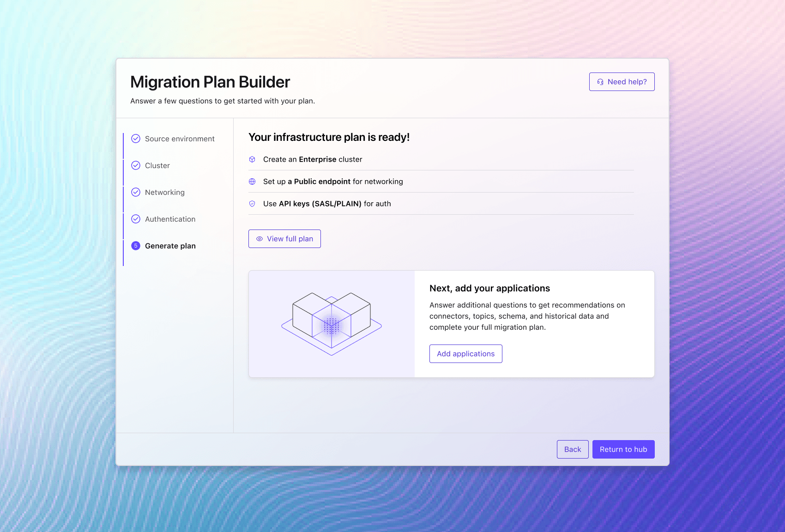Image resolution: width=785 pixels, height=532 pixels.
Task: Go Back to previous step
Action: click(573, 449)
